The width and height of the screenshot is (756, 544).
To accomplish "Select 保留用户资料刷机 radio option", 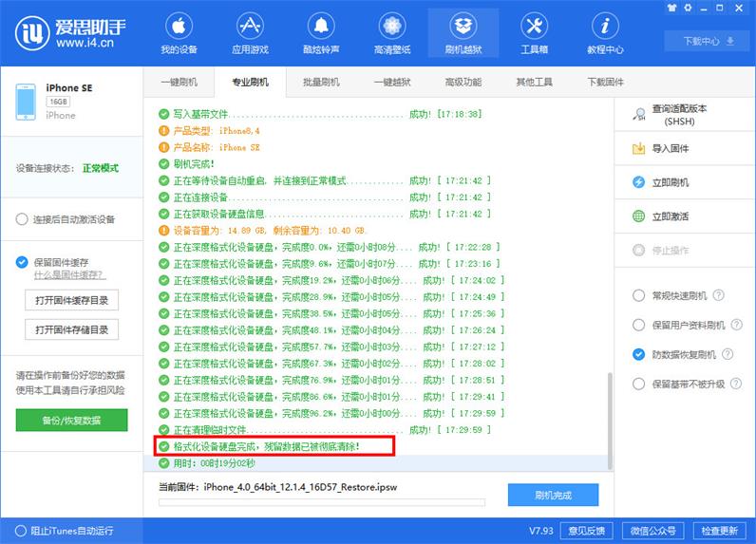I will [x=638, y=325].
